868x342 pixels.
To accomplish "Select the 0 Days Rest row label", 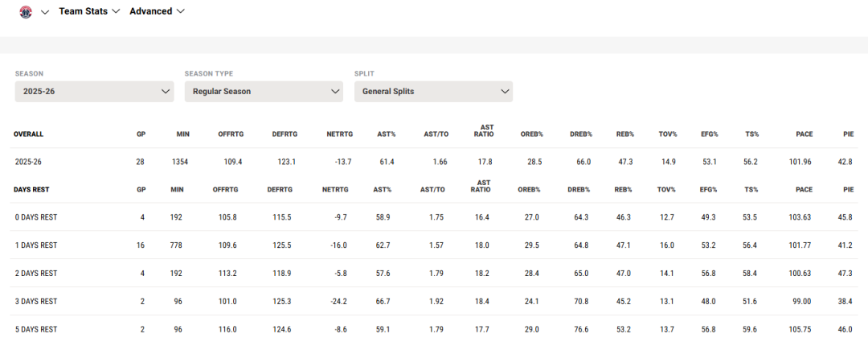I will pyautogui.click(x=36, y=217).
